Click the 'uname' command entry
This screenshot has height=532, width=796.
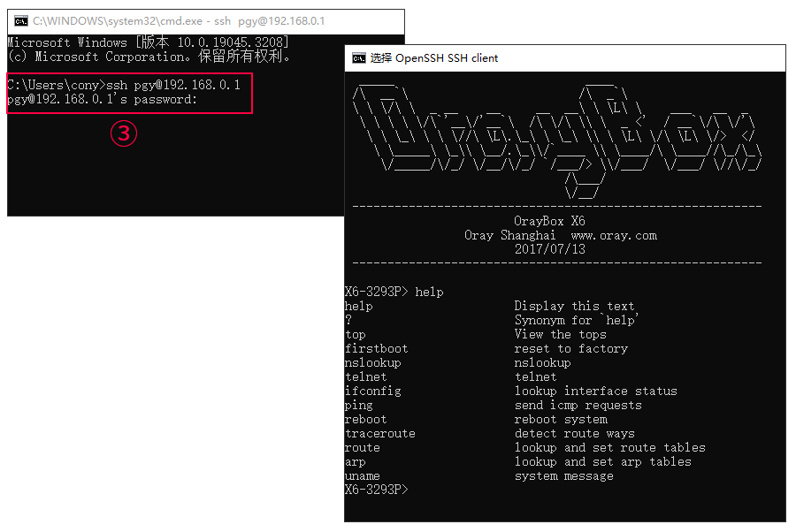(362, 476)
